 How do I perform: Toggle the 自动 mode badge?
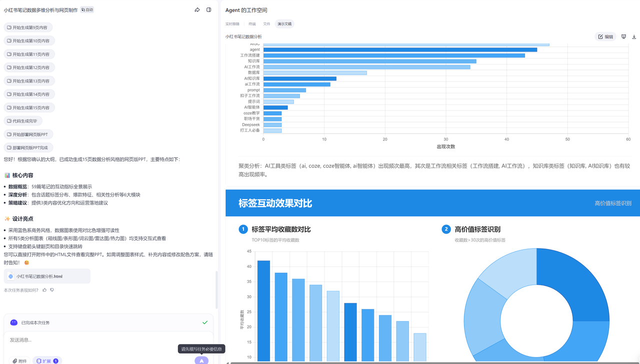coord(87,9)
